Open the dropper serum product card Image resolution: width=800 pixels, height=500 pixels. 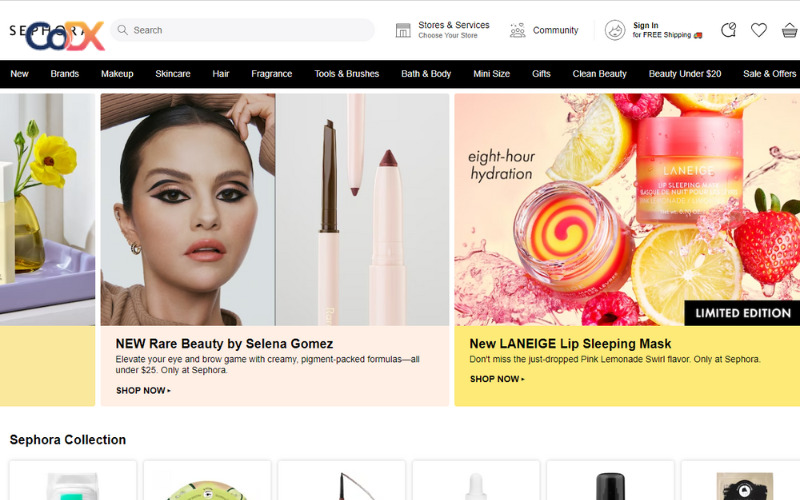pyautogui.click(x=476, y=480)
